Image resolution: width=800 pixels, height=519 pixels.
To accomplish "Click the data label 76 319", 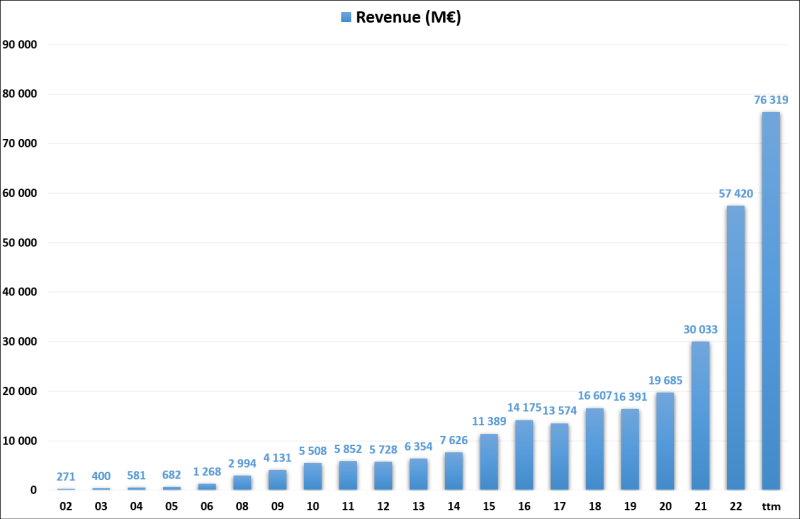I will (x=771, y=100).
